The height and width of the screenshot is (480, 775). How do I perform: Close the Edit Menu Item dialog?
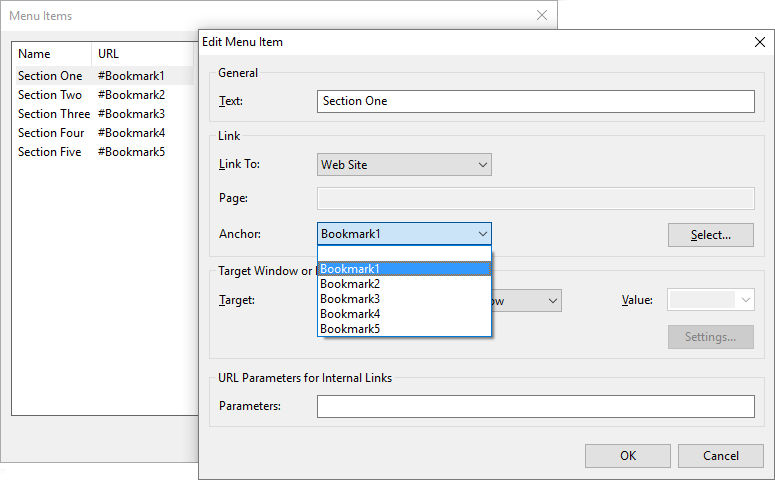[759, 42]
